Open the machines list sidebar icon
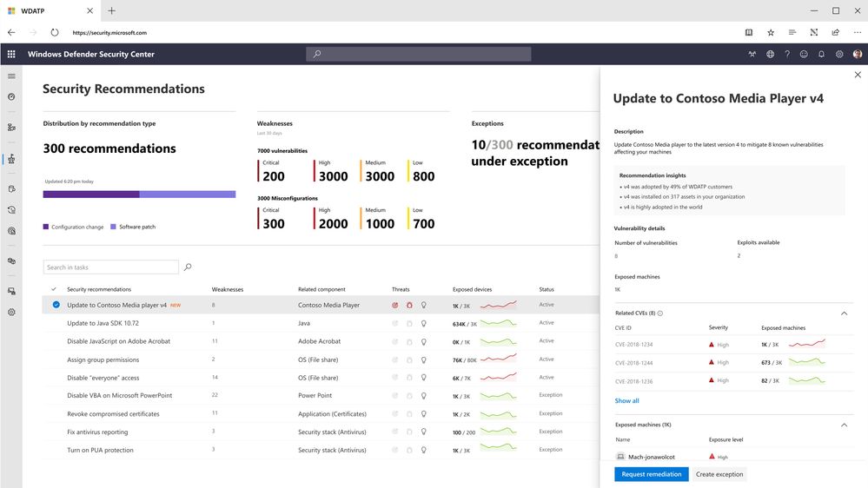Image resolution: width=868 pixels, height=488 pixels. pos(11,128)
